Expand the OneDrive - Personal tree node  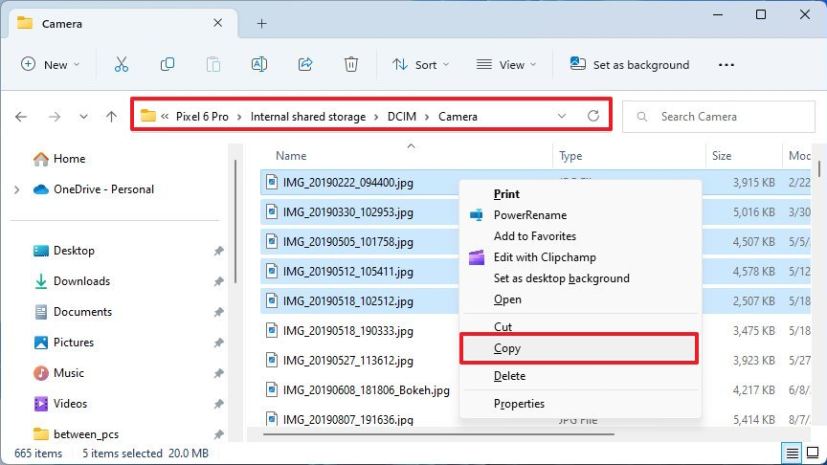16,189
